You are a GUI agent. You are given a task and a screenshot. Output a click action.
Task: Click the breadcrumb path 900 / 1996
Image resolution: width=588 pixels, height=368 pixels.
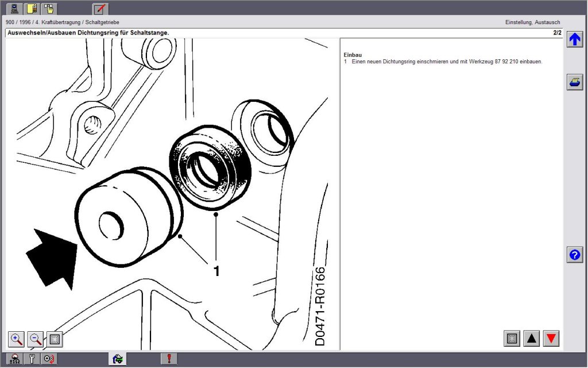tap(18, 22)
